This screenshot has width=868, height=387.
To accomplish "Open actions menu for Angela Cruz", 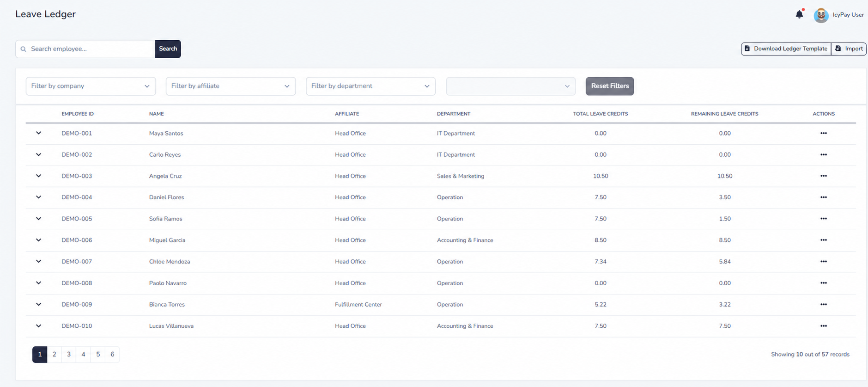I will pyautogui.click(x=823, y=176).
